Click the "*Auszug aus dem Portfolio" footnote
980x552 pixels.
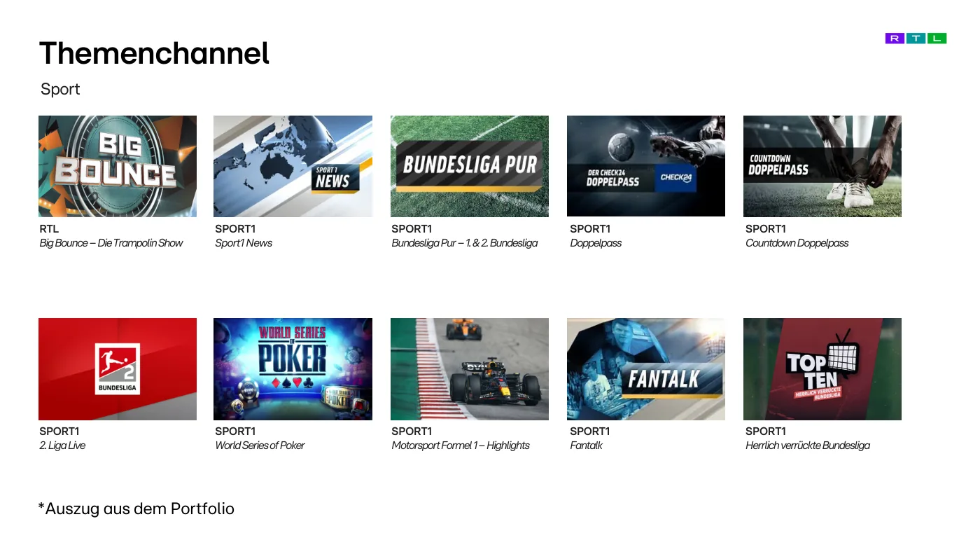click(136, 509)
